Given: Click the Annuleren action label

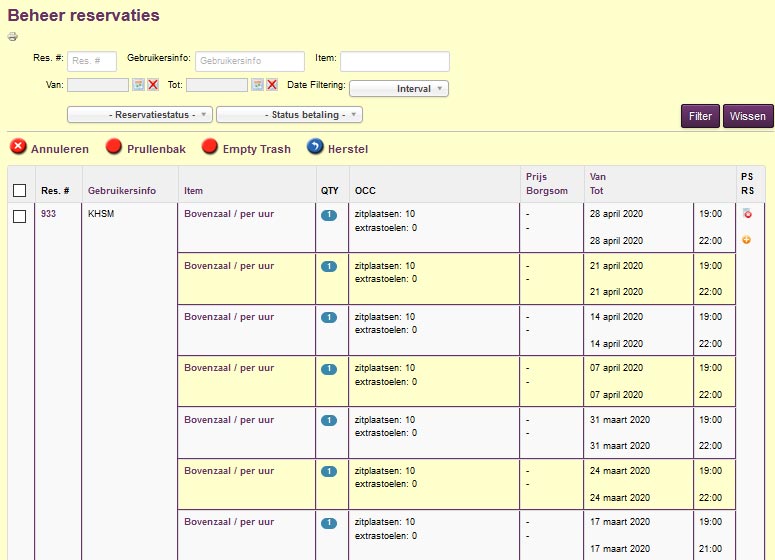Looking at the screenshot, I should (60, 149).
